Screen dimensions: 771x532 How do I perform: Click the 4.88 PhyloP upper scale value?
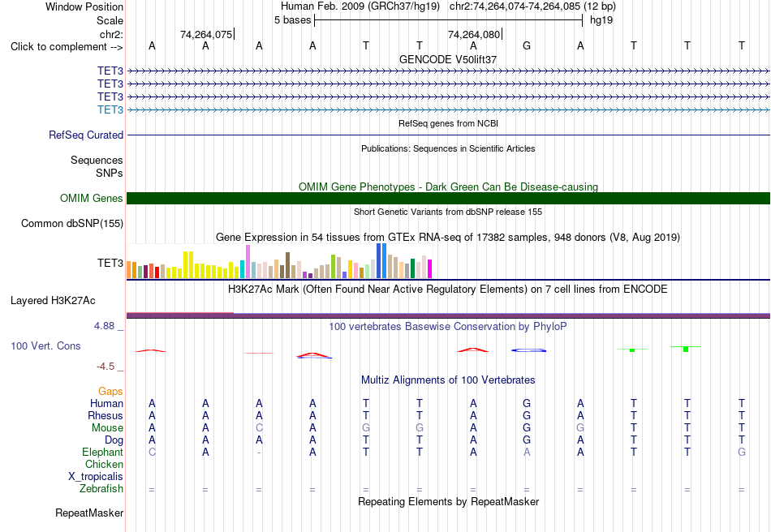pyautogui.click(x=104, y=326)
